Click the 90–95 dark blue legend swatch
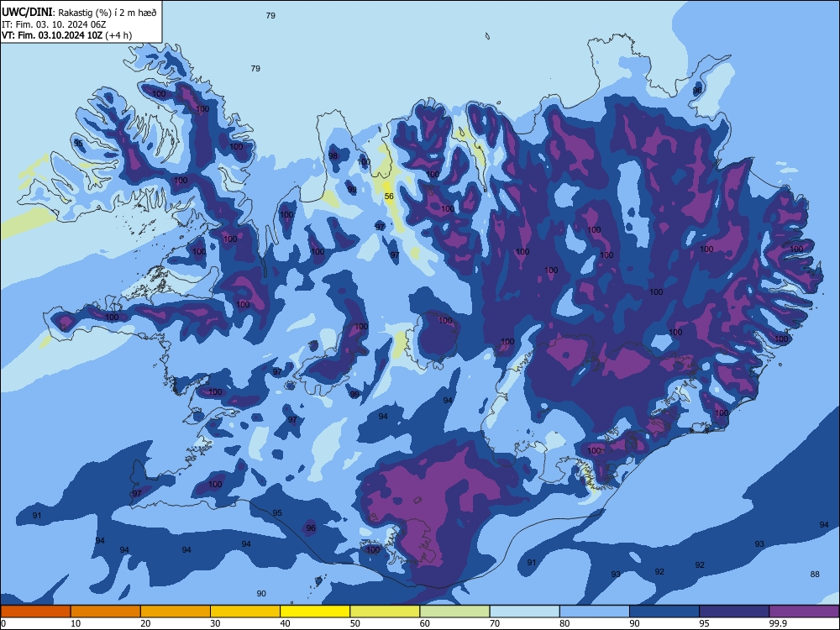This screenshot has height=630, width=840. [664, 612]
